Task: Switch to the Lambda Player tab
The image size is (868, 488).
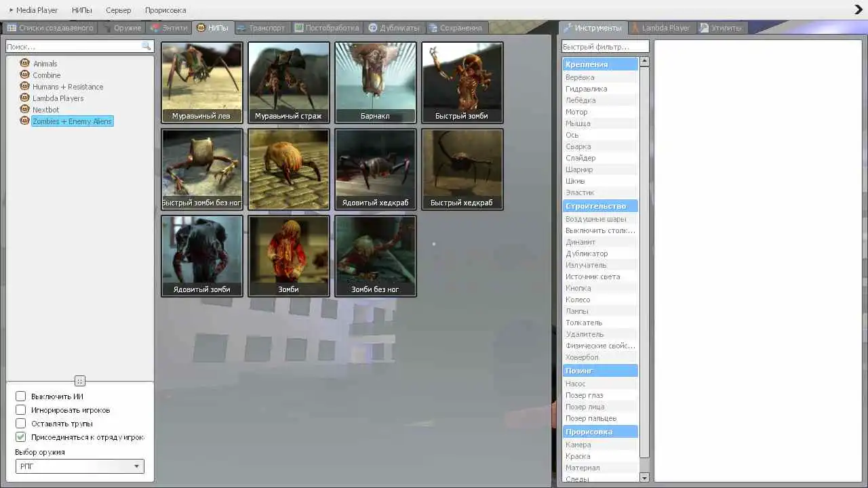Action: click(x=660, y=28)
